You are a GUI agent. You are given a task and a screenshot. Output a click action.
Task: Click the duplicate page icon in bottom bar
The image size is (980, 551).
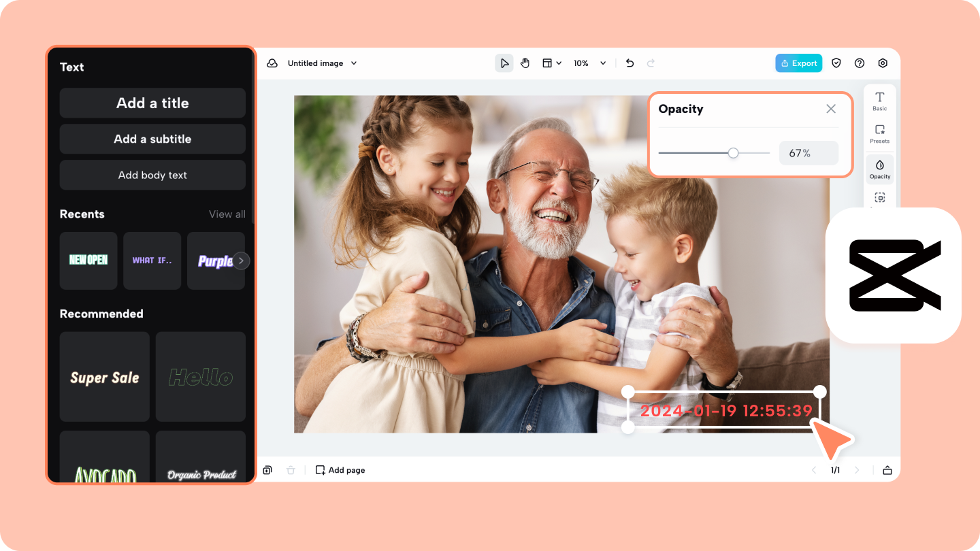point(267,469)
